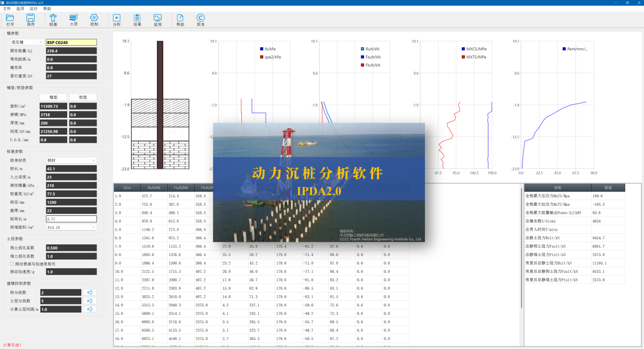Viewport: 644px width, 349px height.
Task: Expand the 液压锤 hammer type dropdown
Action: (x=26, y=42)
